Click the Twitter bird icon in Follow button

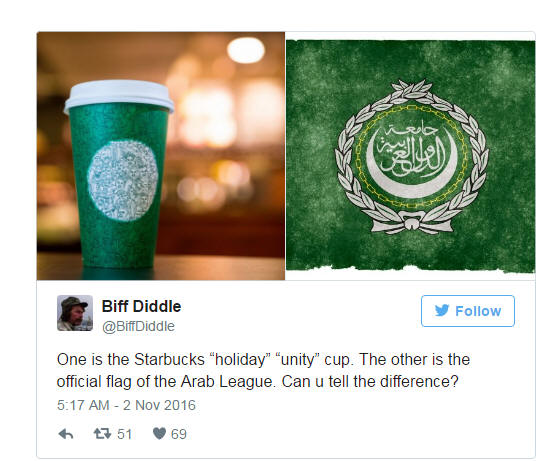tap(442, 310)
